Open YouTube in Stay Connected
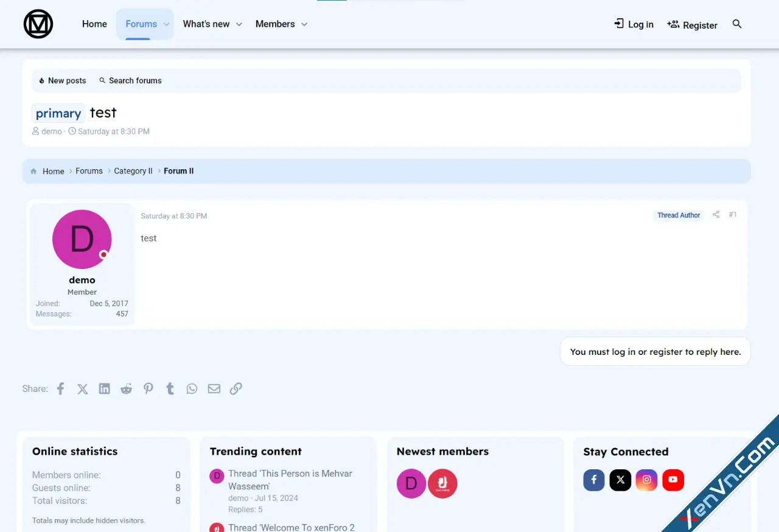The width and height of the screenshot is (779, 532). coord(673,480)
